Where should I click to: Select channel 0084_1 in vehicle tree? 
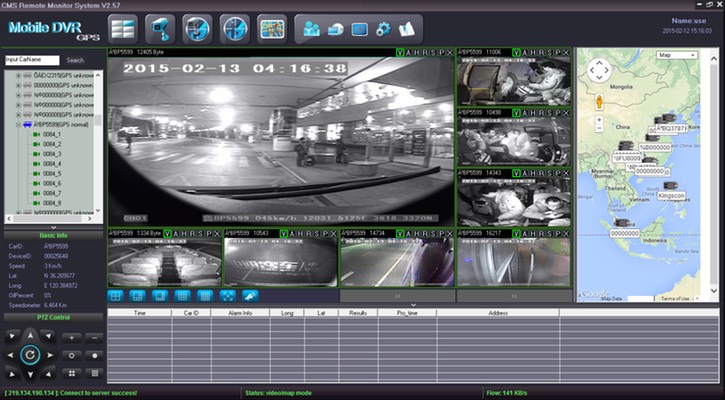pos(52,134)
